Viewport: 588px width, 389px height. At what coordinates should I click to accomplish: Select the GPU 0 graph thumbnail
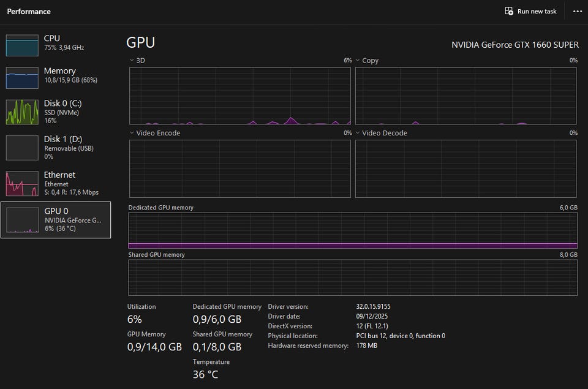click(x=23, y=220)
